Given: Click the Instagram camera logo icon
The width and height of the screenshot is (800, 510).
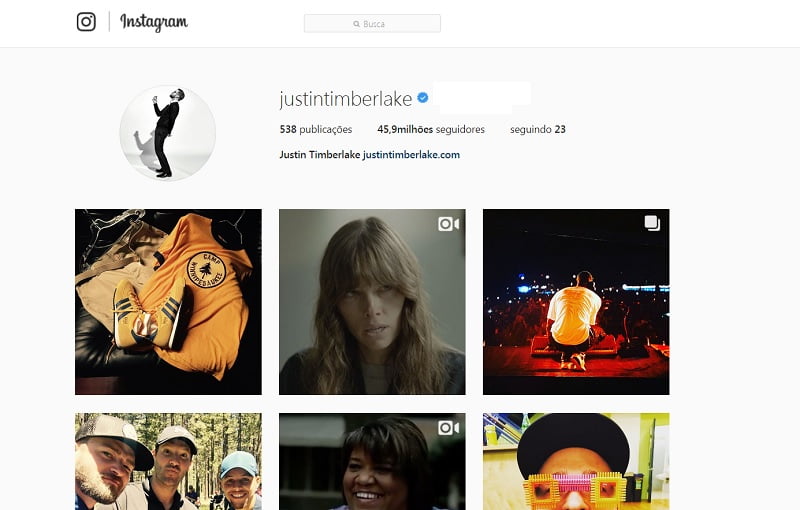Looking at the screenshot, I should coord(86,22).
